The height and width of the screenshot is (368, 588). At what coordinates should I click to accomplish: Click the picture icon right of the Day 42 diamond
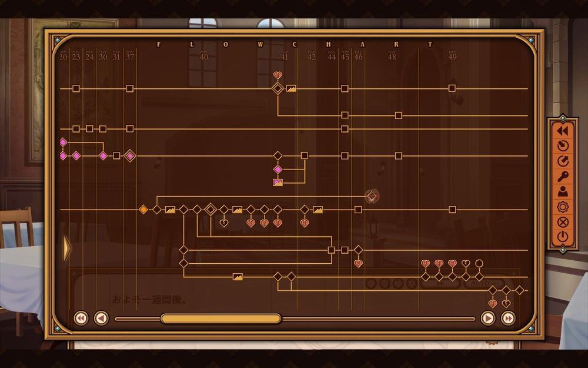(318, 210)
